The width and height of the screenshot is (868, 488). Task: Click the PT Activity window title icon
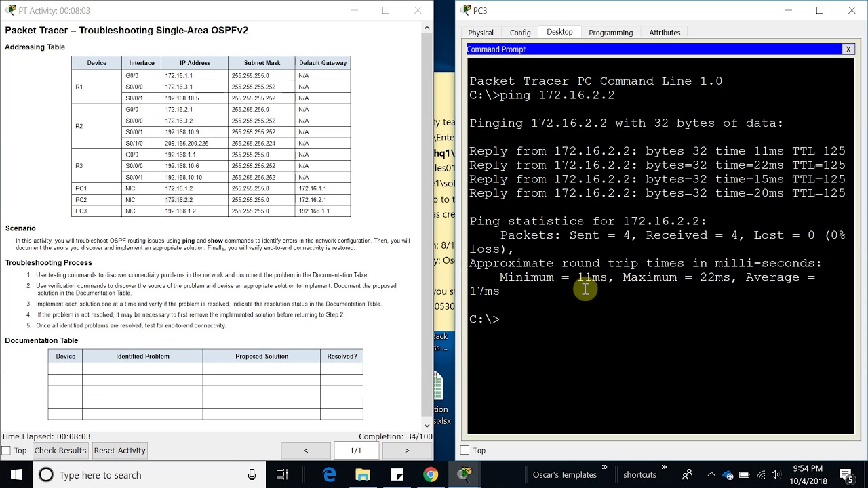pyautogui.click(x=11, y=10)
